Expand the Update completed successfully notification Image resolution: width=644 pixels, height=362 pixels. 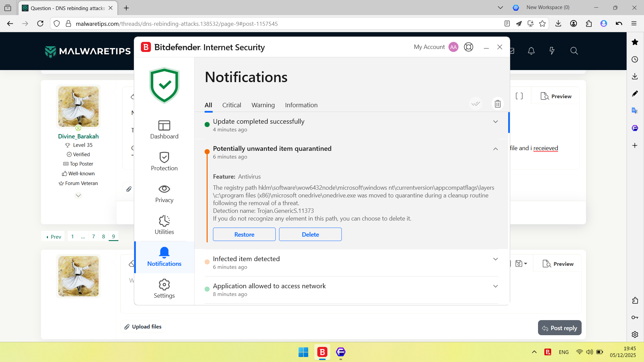[x=495, y=122]
